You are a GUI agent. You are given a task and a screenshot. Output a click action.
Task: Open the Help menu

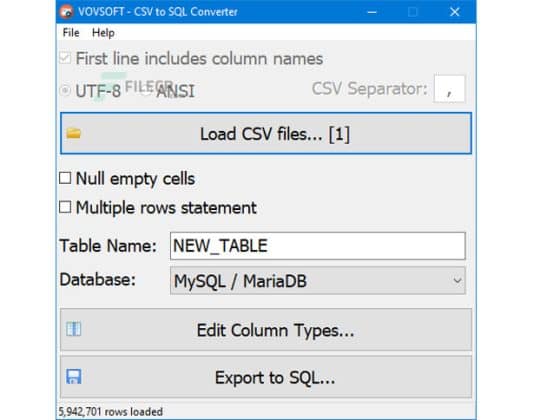(x=103, y=32)
